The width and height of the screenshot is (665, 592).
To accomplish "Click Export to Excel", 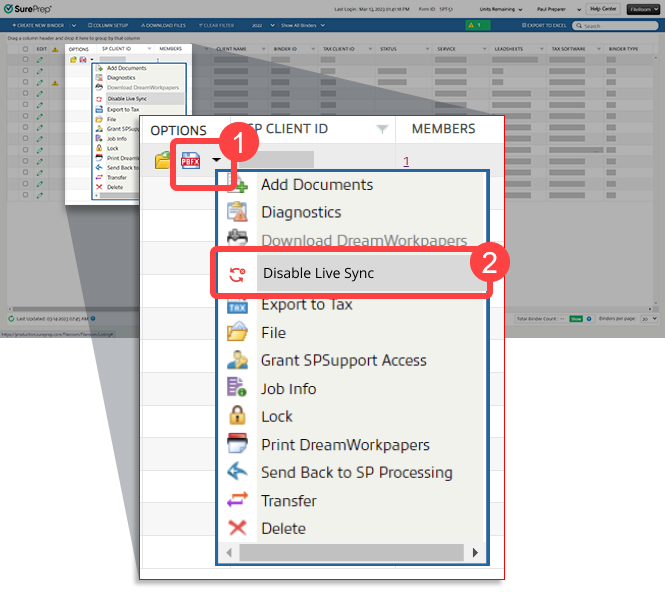I will [544, 25].
